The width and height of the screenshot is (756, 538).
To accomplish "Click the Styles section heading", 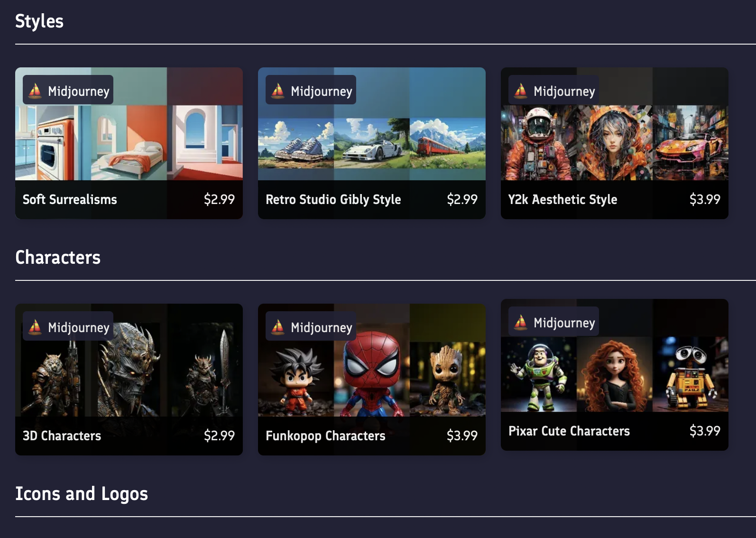I will pyautogui.click(x=39, y=21).
